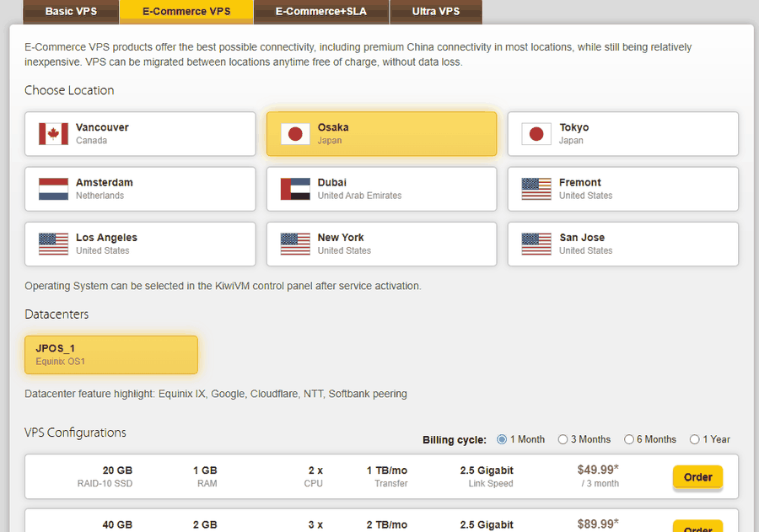Pick Dubai location name
Screen dimensions: 759x532
(x=332, y=182)
